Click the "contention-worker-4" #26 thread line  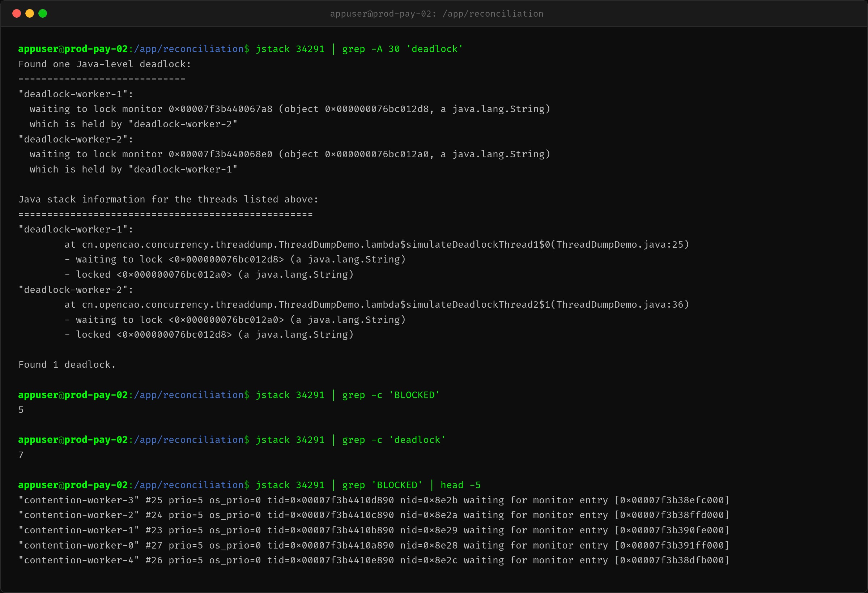374,560
